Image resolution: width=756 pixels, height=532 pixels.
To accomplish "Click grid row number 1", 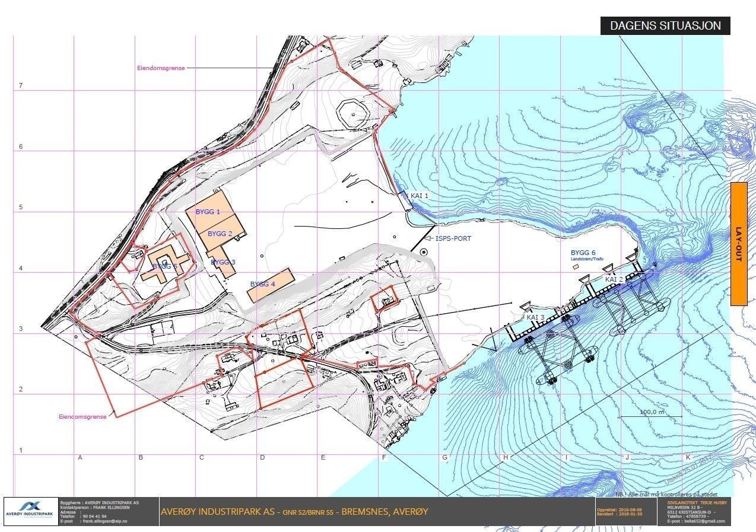I will click(20, 451).
